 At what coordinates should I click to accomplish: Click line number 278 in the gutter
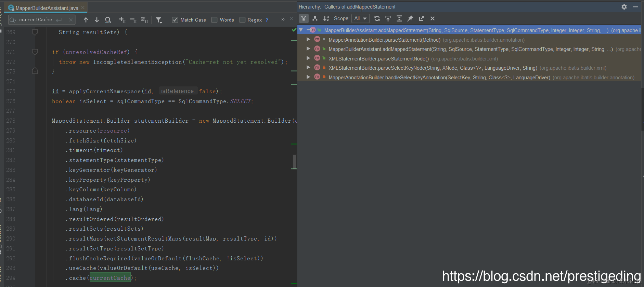(x=11, y=121)
